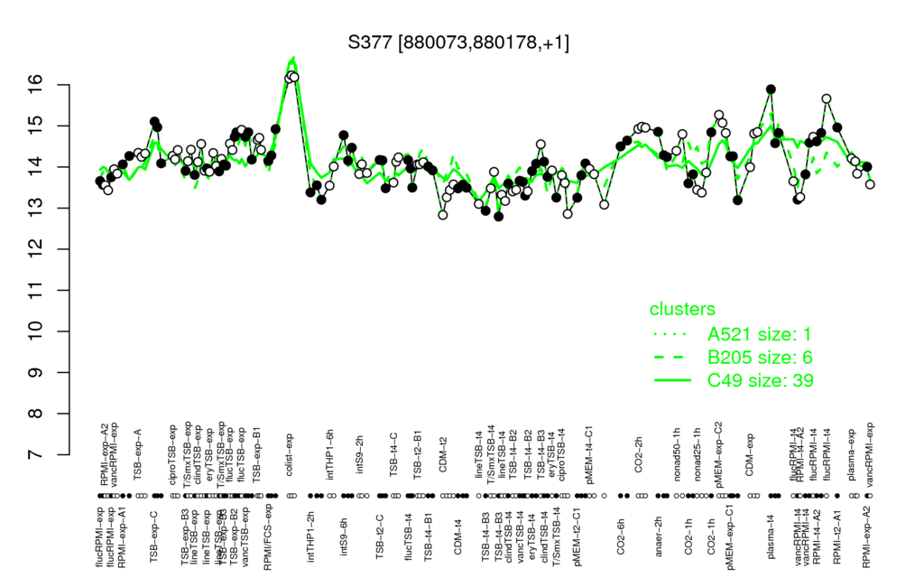Select the C49 size: 39 legend entry
Screen dimensions: 924x578
760,380
